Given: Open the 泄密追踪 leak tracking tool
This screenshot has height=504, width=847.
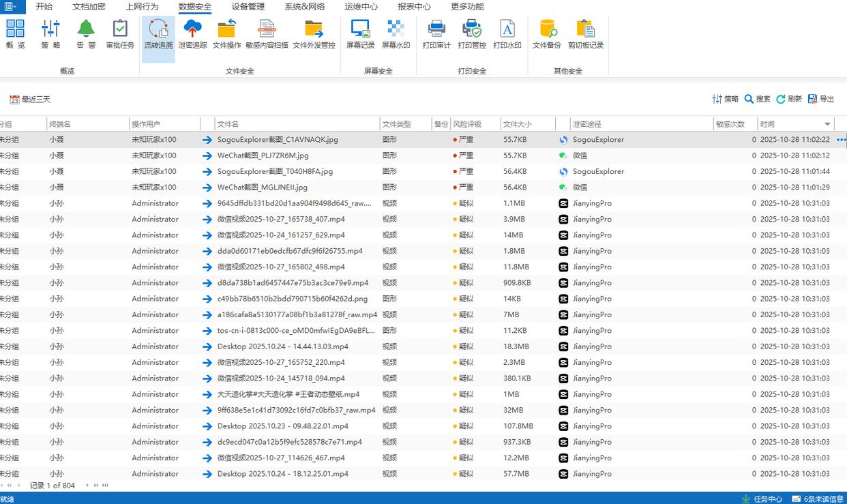Looking at the screenshot, I should [192, 34].
